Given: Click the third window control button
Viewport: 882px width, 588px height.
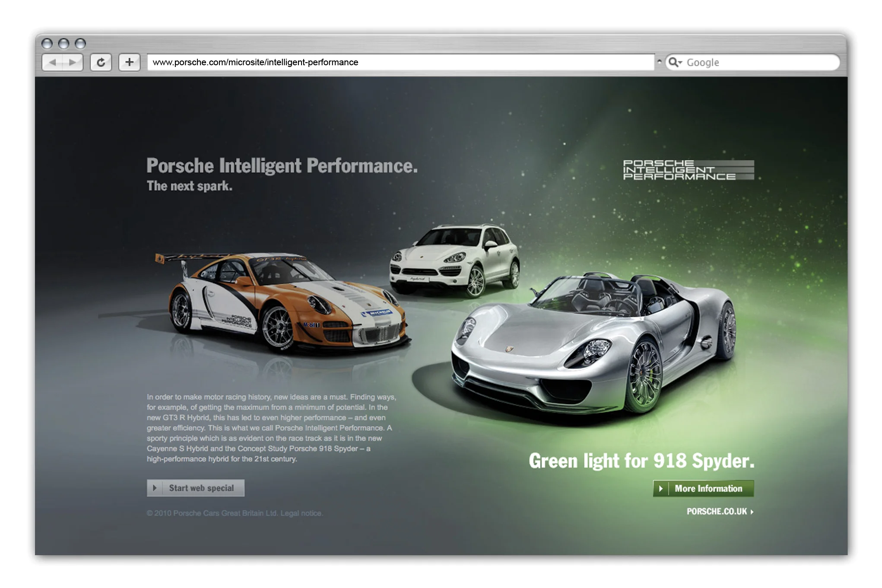Looking at the screenshot, I should 80,44.
